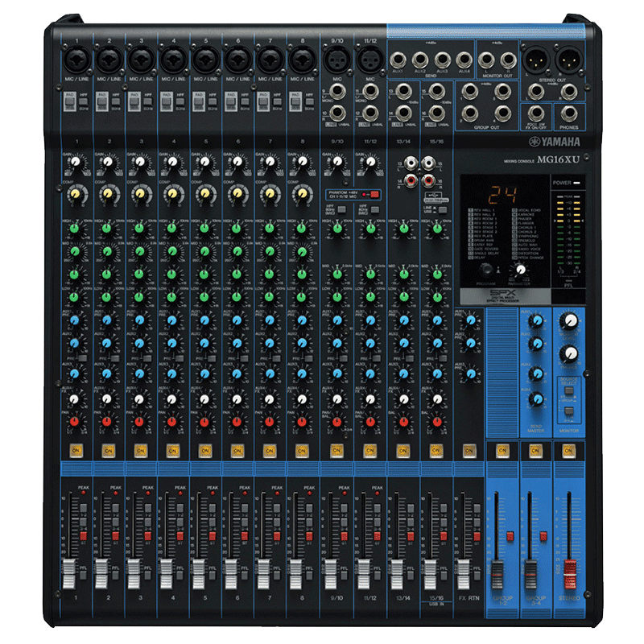Screen dimensions: 644x644
Task: Click FX RTN strip AUX1 knob
Action: pyautogui.click(x=470, y=320)
